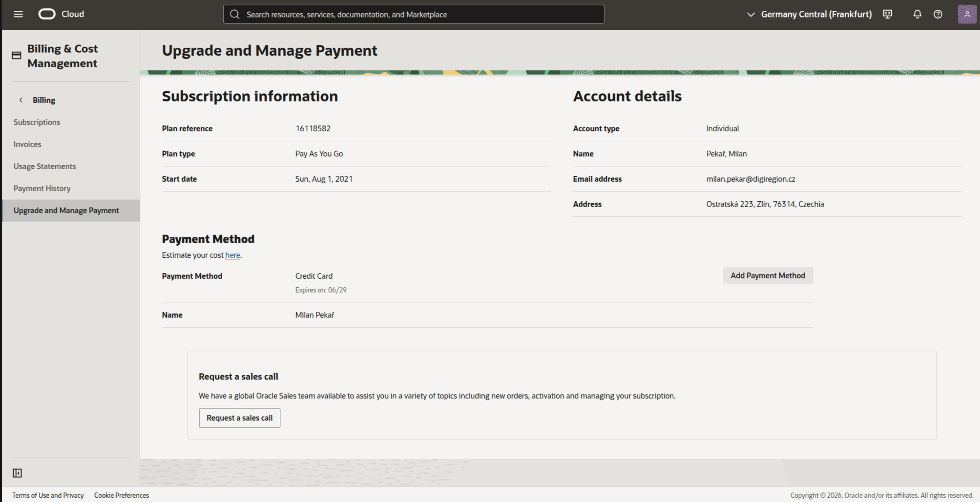The width and height of the screenshot is (980, 502).
Task: Click the 'Request a sales call' card heading
Action: click(x=238, y=377)
